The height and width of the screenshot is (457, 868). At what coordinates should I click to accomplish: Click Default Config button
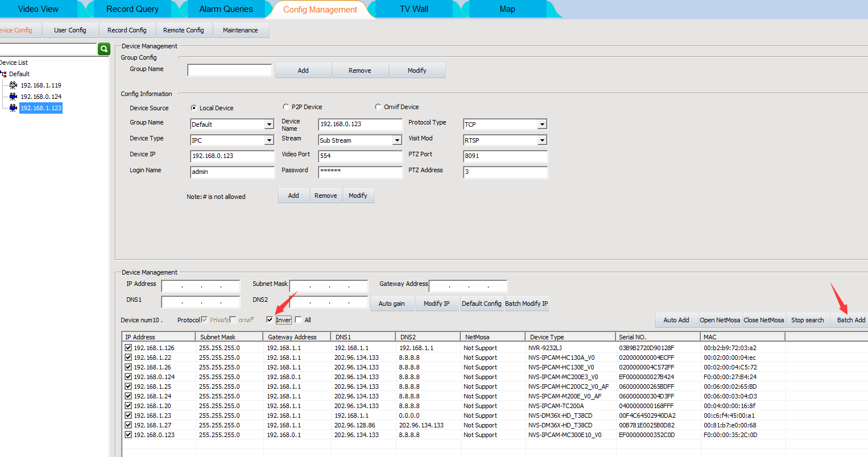pyautogui.click(x=482, y=304)
